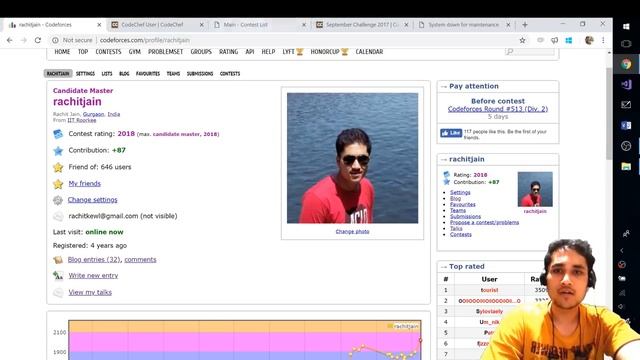
Task: Select the FAVOURITES profile tab
Action: click(x=148, y=74)
